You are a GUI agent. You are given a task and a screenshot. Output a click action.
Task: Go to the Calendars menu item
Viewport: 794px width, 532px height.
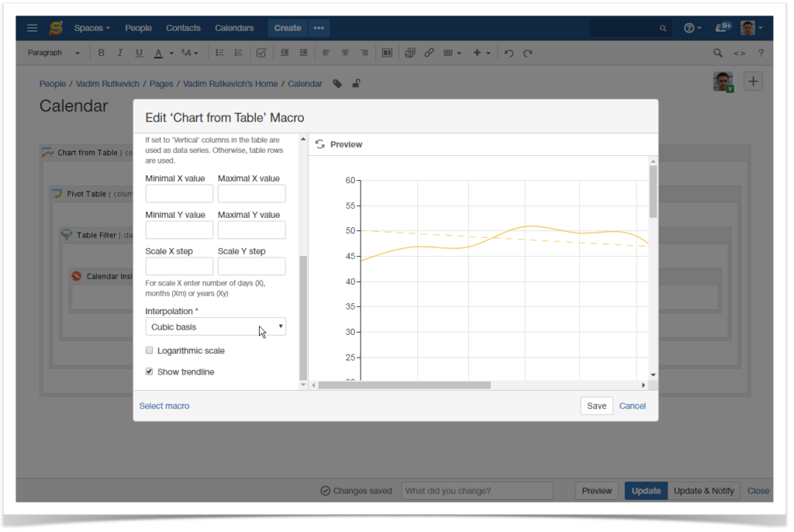point(234,27)
